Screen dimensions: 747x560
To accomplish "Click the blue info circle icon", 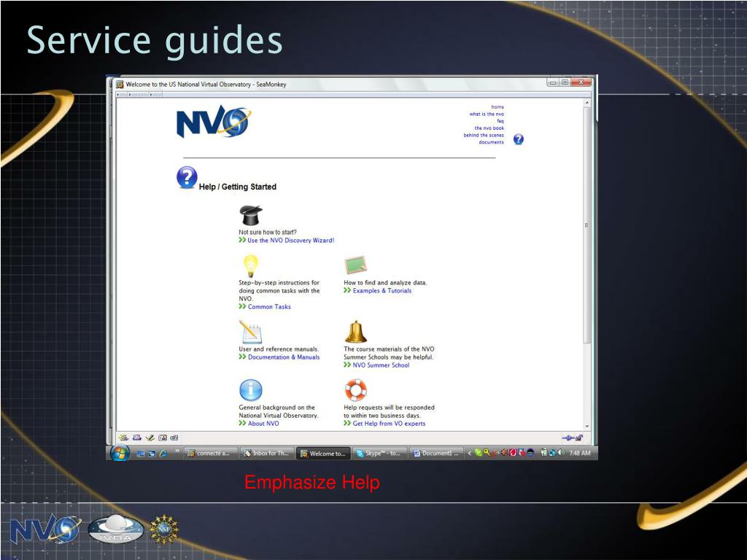I will (x=251, y=390).
